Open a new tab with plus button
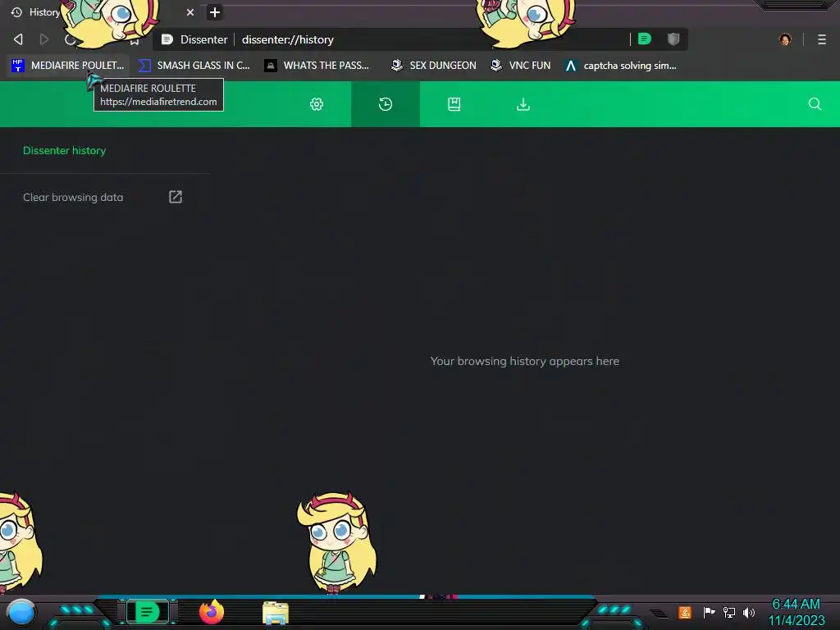 click(215, 12)
